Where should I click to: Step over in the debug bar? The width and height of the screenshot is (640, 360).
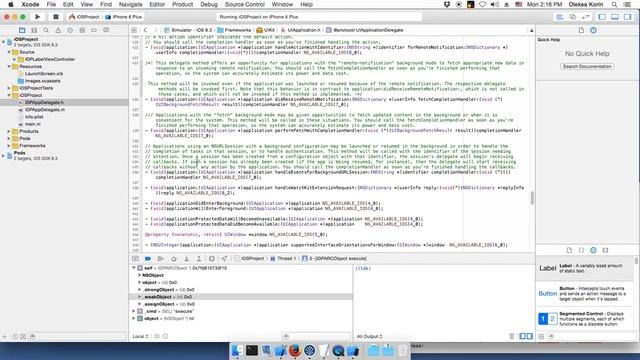point(173,258)
